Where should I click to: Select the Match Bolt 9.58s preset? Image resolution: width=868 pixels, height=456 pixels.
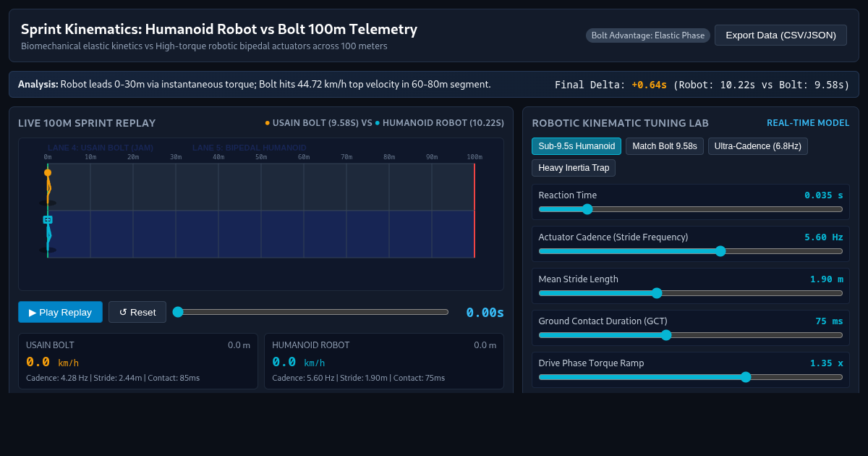pyautogui.click(x=665, y=146)
